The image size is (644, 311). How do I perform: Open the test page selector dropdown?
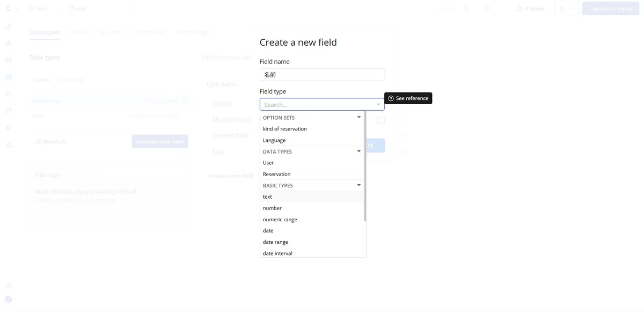pos(101,9)
